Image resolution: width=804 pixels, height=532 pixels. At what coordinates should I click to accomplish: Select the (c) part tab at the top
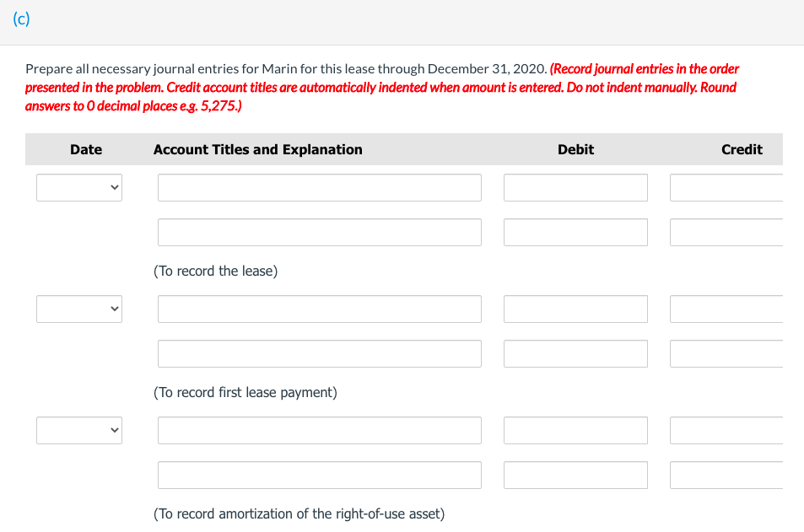click(20, 19)
